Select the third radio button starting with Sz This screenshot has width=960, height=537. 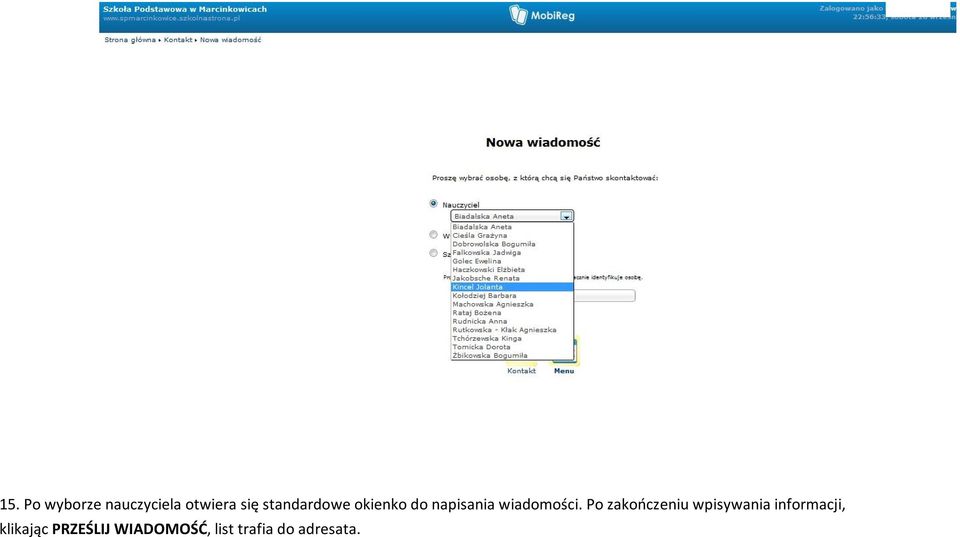433,253
